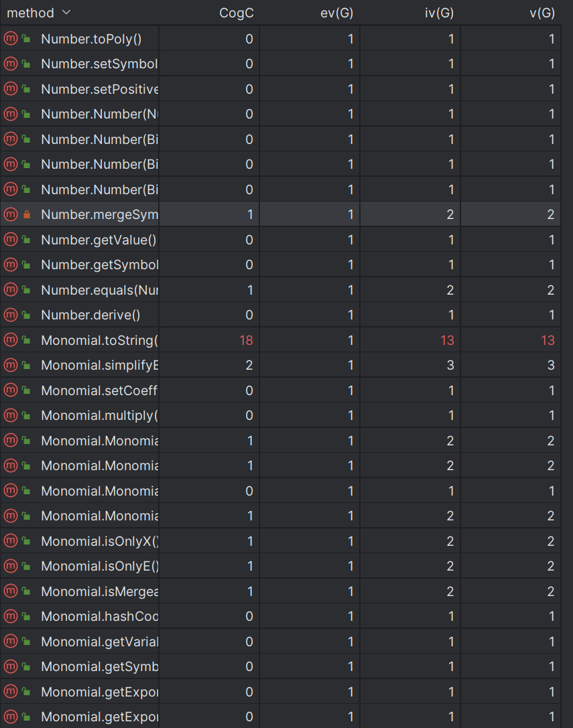This screenshot has width=573, height=728.
Task: Sort by the CogC column header
Action: (236, 13)
